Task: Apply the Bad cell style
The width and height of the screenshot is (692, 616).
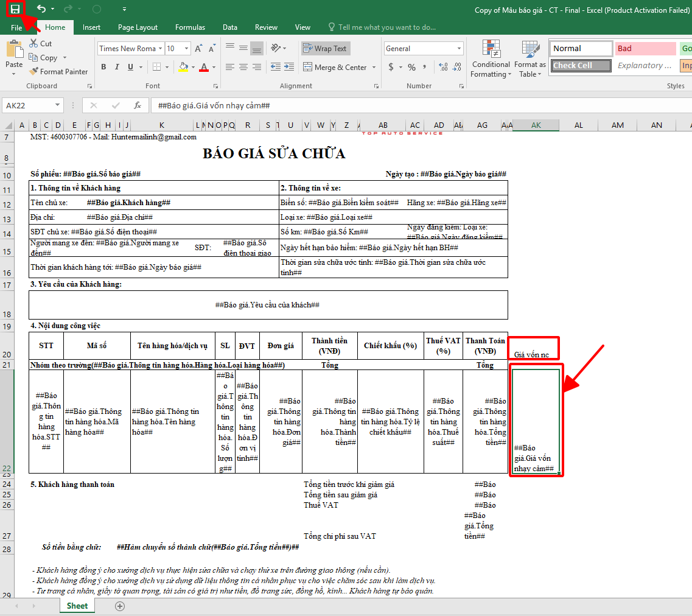Action: tap(645, 49)
